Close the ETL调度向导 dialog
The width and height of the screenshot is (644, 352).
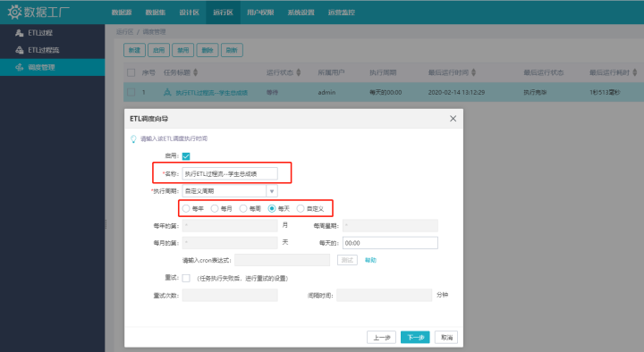(x=453, y=119)
